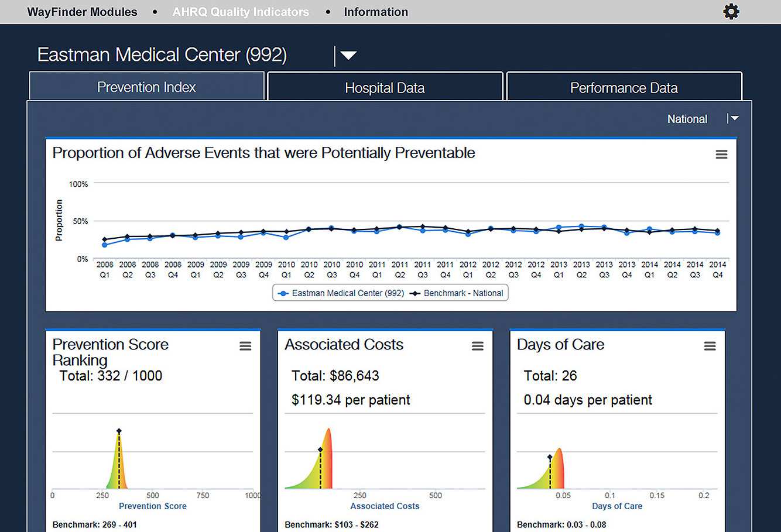Open the Proportion of Adverse Events chart menu
Viewport: 781px width, 532px height.
721,155
